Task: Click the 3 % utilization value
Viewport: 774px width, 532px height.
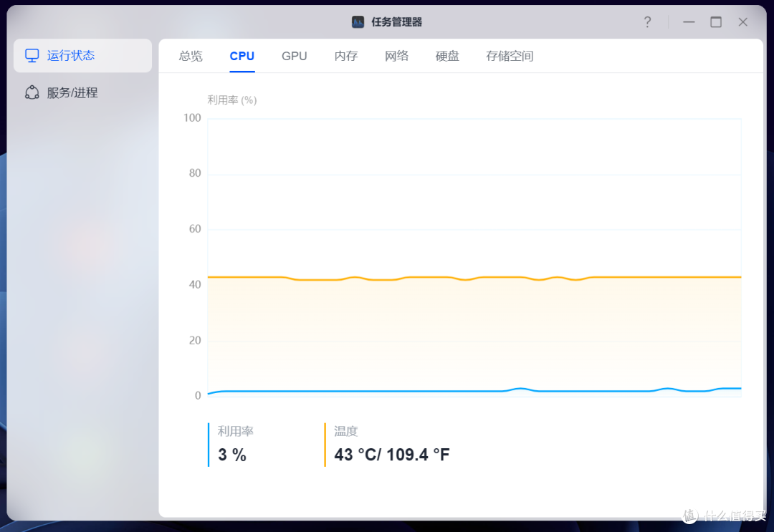Action: coord(232,455)
